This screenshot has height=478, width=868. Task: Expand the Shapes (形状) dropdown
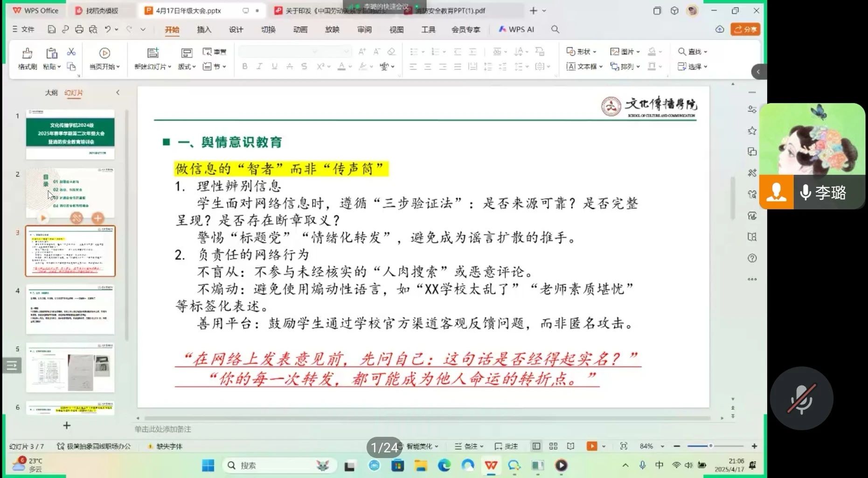[581, 52]
